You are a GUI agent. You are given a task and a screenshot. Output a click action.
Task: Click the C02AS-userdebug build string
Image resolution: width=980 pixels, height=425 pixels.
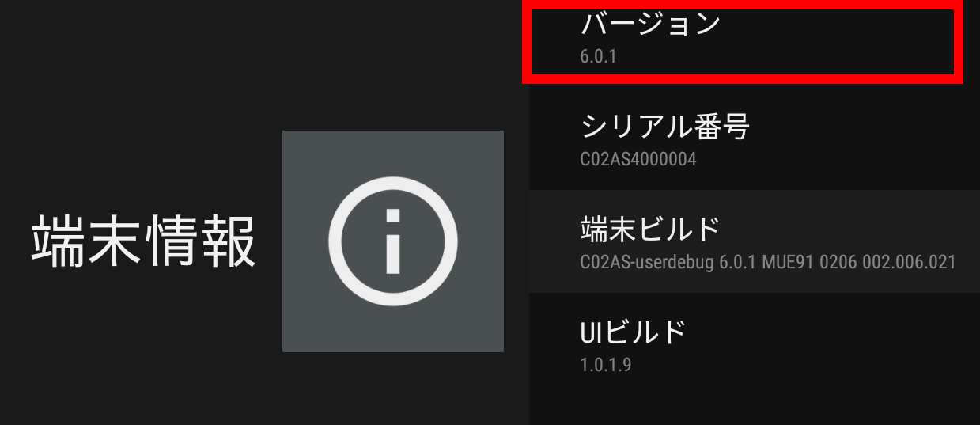click(647, 262)
